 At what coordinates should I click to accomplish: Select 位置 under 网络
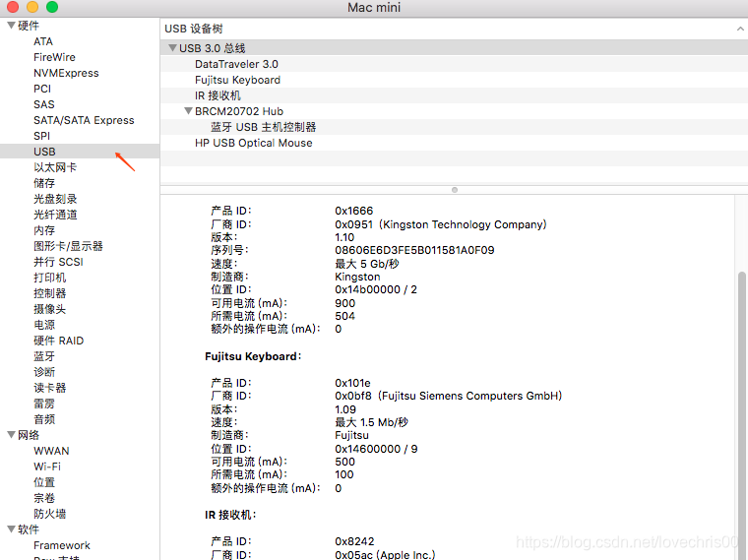(x=44, y=482)
